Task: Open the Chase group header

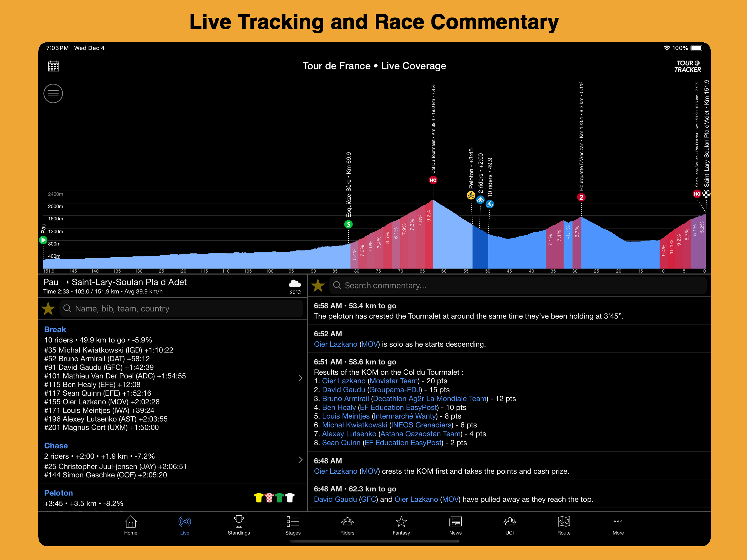Action: [x=56, y=446]
